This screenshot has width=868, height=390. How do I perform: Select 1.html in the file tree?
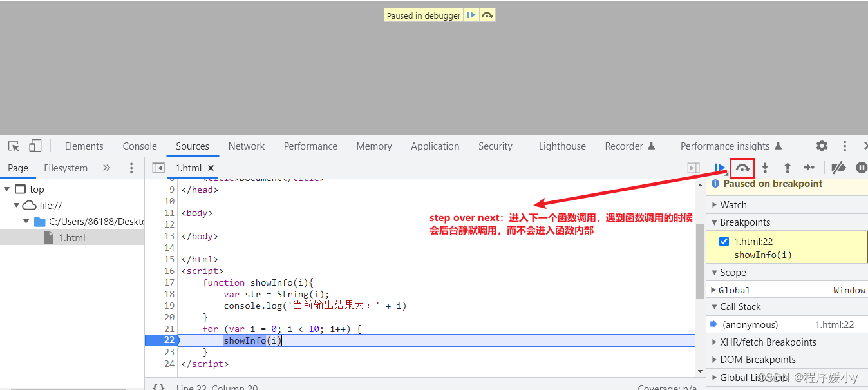[x=72, y=237]
